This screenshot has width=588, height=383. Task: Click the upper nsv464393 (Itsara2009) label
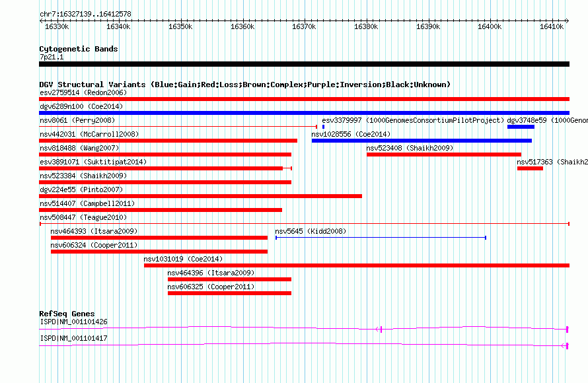click(94, 231)
